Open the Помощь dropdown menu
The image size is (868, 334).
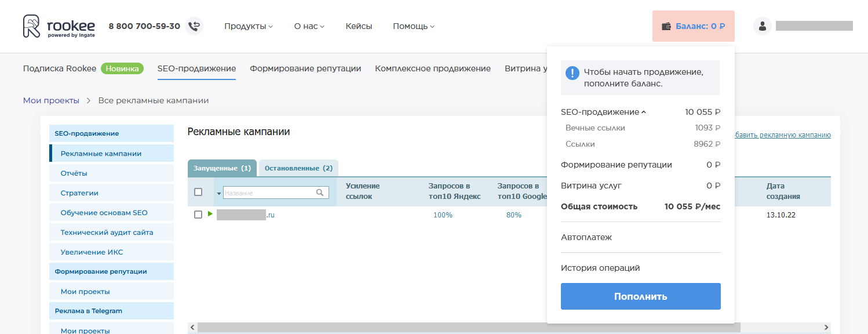[x=413, y=26]
